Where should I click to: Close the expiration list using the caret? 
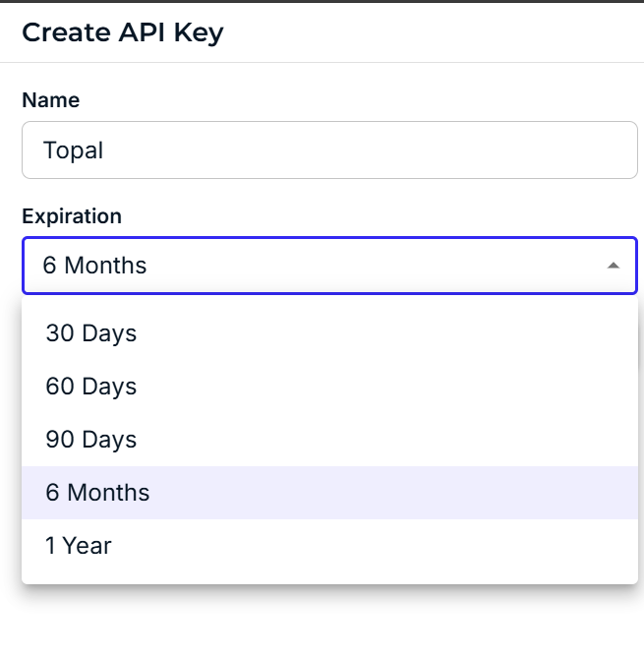tap(613, 266)
